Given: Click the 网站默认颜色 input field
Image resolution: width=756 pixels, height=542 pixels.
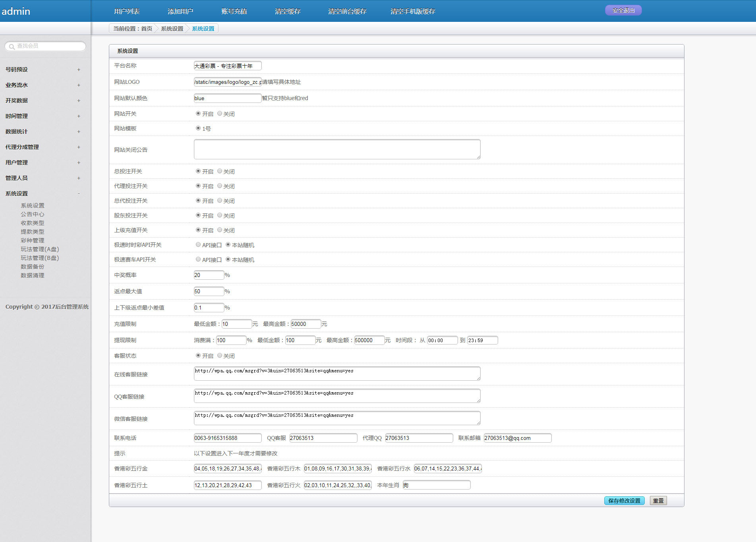Looking at the screenshot, I should 228,98.
